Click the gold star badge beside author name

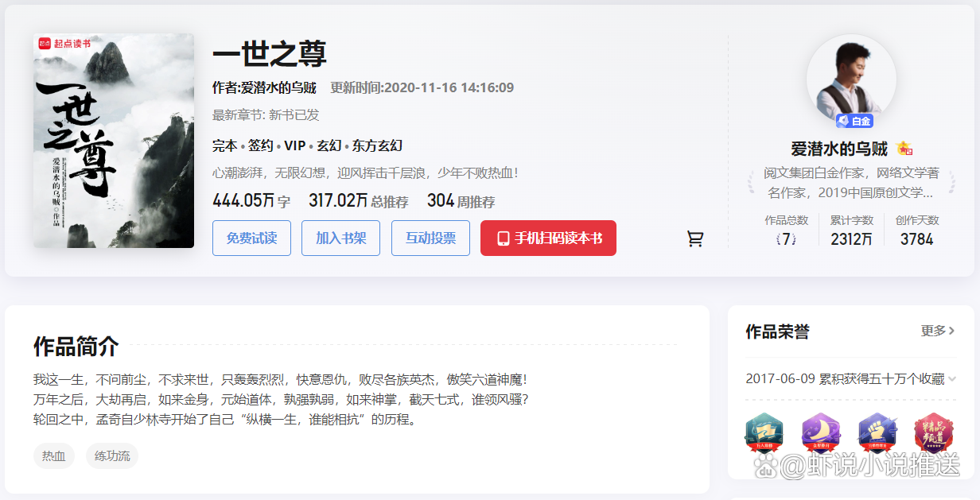[904, 149]
